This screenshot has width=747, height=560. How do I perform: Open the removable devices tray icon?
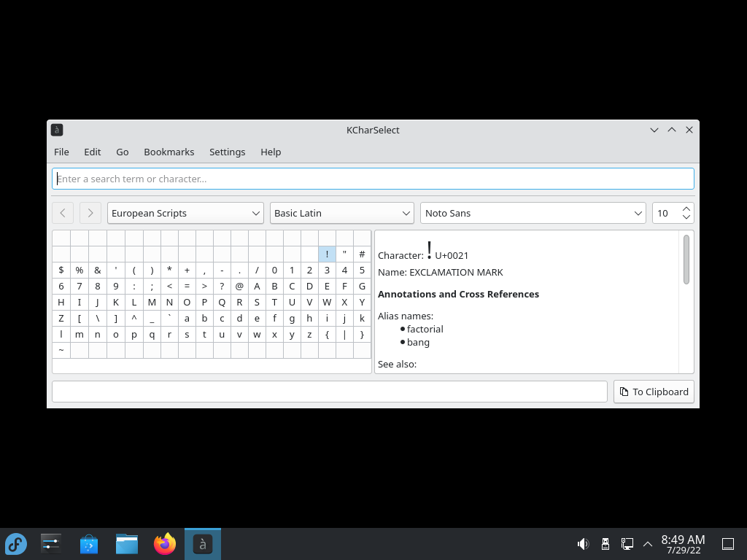click(605, 544)
